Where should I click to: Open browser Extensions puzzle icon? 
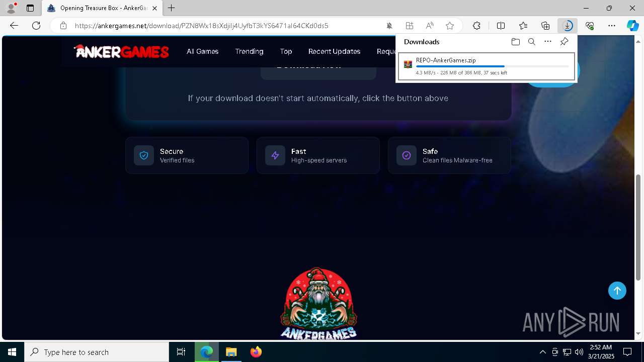tap(476, 26)
